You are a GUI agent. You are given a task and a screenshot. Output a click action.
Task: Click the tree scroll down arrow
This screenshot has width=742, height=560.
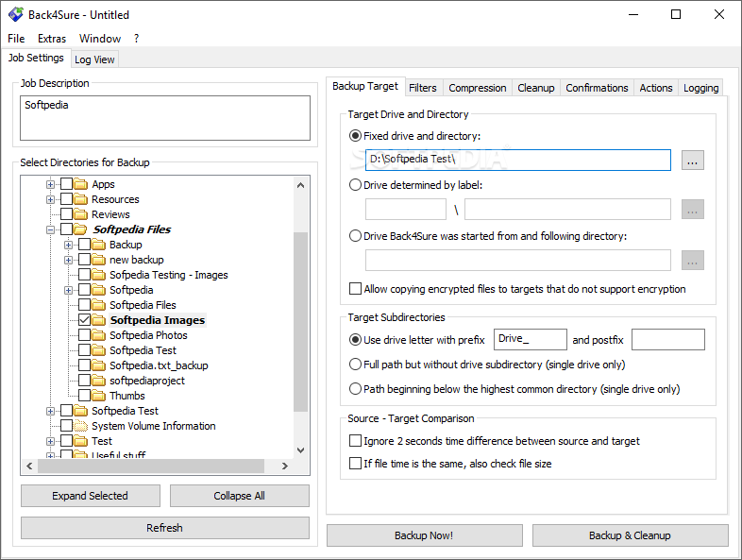click(x=300, y=450)
